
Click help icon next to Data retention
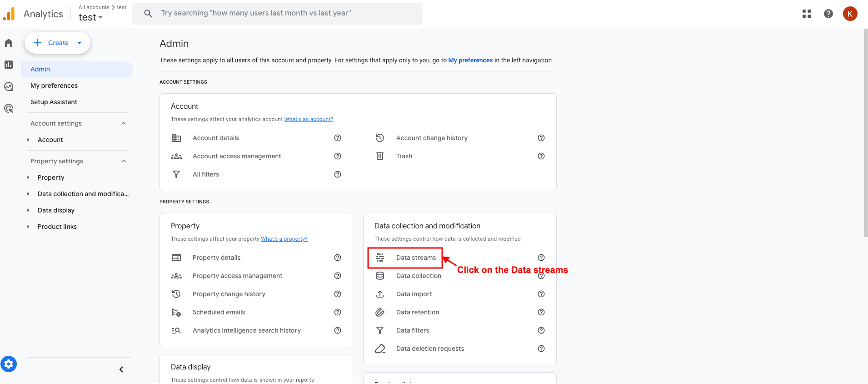click(x=541, y=312)
